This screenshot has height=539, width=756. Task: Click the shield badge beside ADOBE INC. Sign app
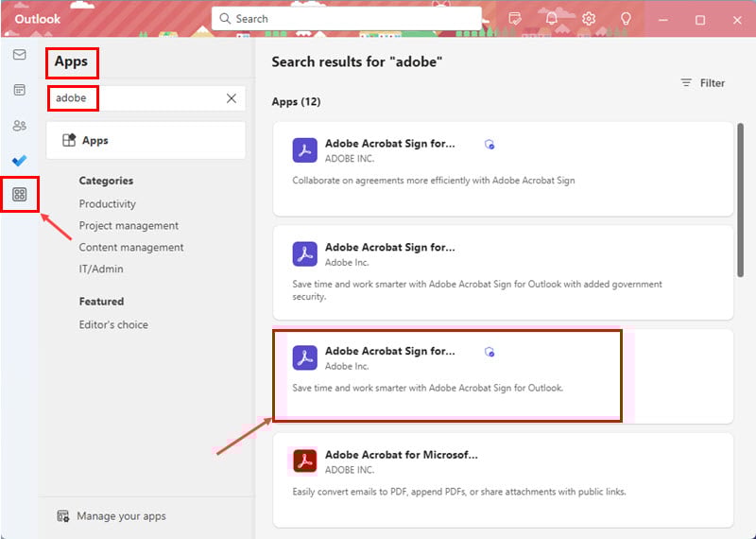pos(490,145)
